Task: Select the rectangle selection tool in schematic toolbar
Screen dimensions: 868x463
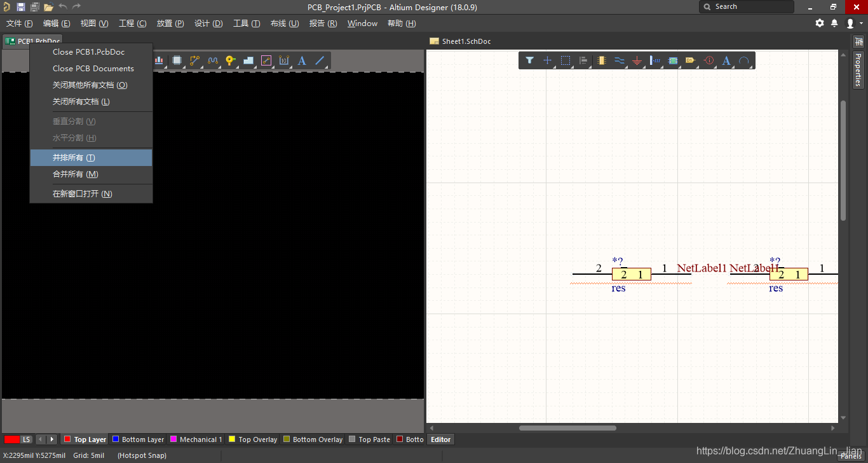Action: (565, 60)
